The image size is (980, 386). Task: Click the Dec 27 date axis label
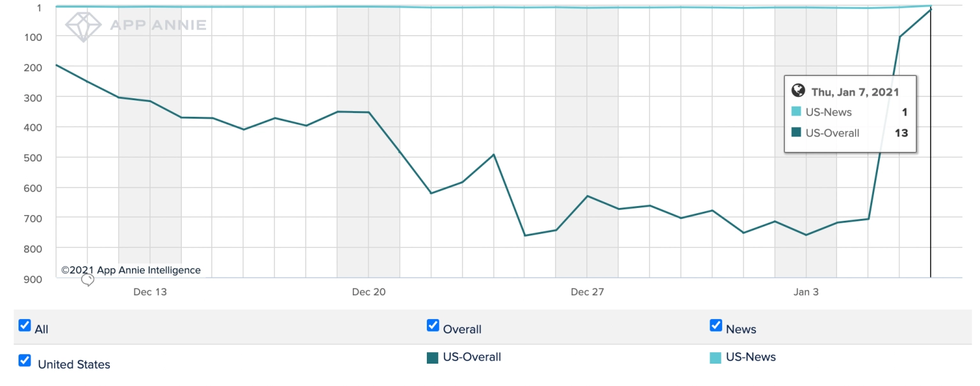click(587, 292)
